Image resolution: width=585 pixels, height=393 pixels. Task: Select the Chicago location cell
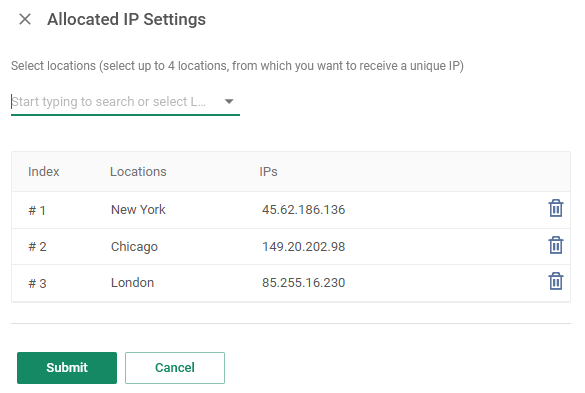[134, 247]
